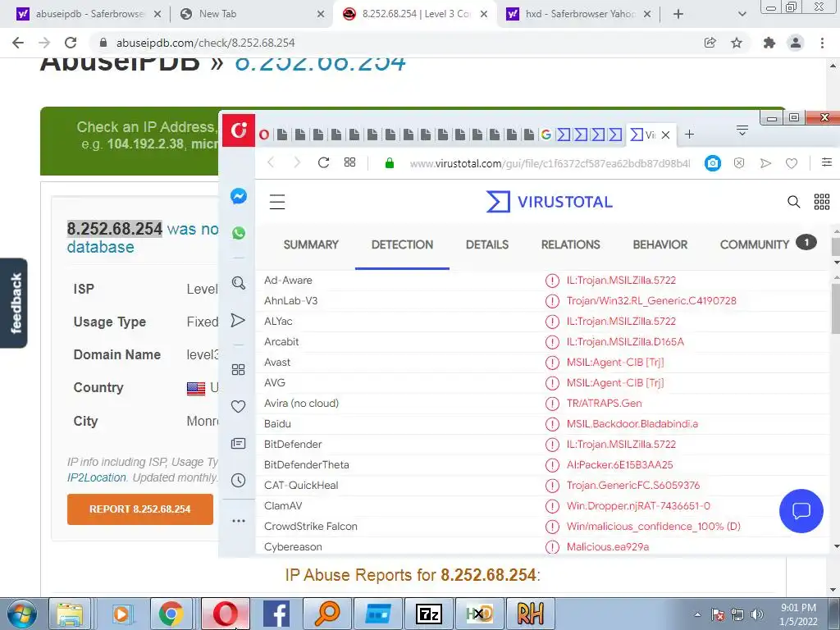Send page to My Flow from address bar

pos(765,163)
